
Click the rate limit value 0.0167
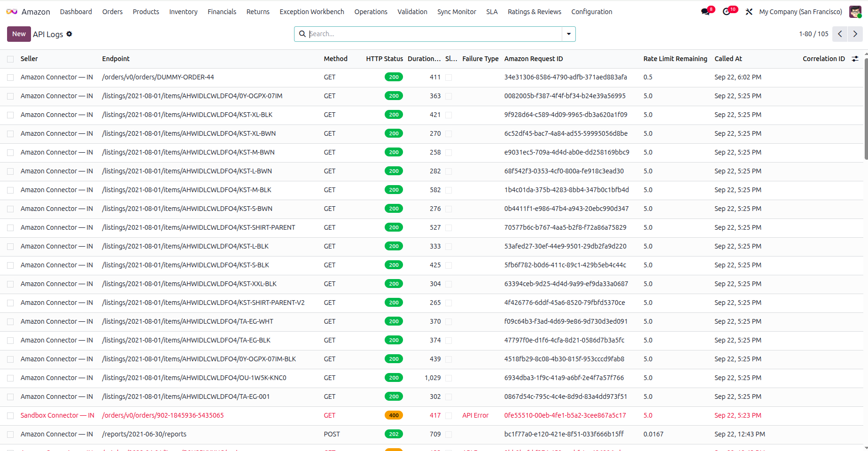click(653, 434)
